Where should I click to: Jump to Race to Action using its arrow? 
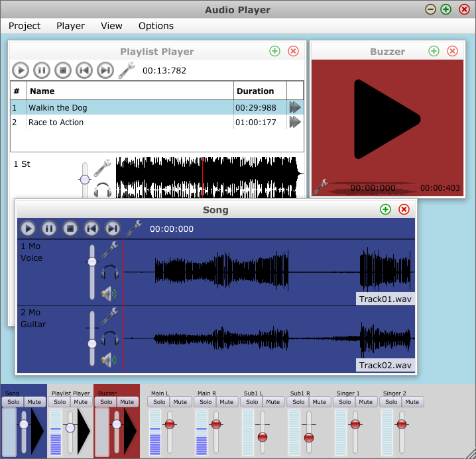[x=295, y=123]
